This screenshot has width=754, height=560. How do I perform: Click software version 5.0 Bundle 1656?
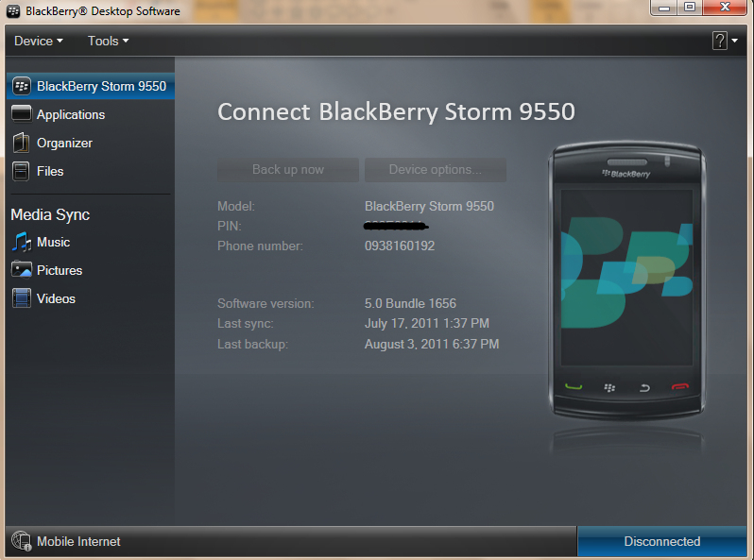click(410, 303)
